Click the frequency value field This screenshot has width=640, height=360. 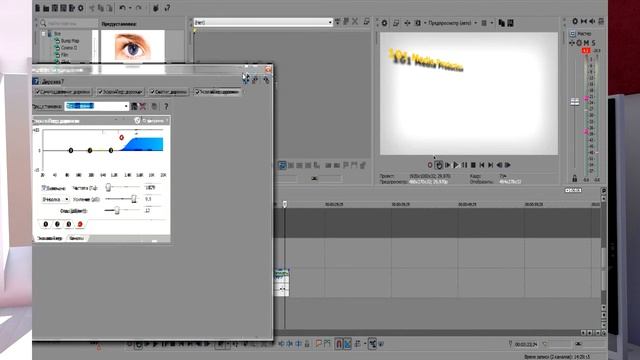coord(152,187)
